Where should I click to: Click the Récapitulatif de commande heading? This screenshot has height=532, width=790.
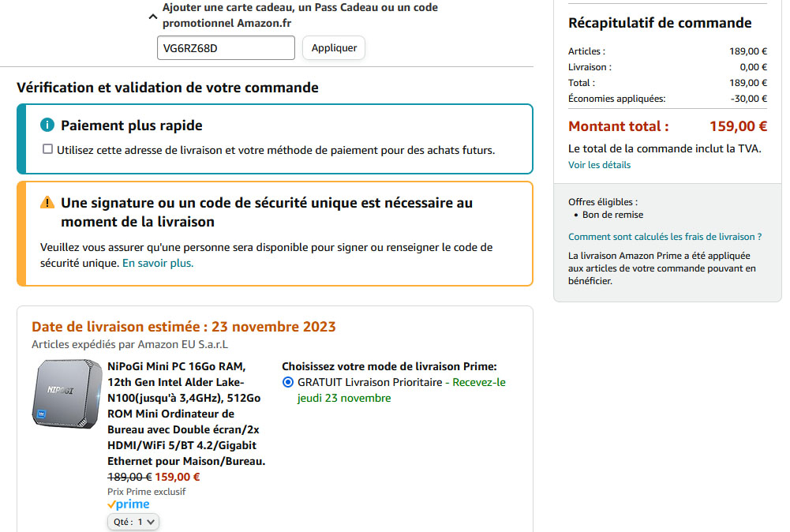point(660,23)
